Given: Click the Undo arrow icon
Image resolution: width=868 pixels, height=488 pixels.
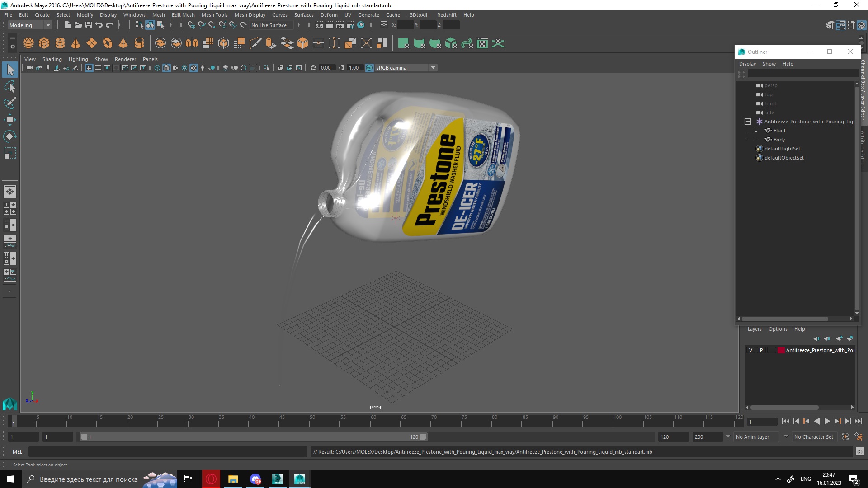Looking at the screenshot, I should 99,25.
